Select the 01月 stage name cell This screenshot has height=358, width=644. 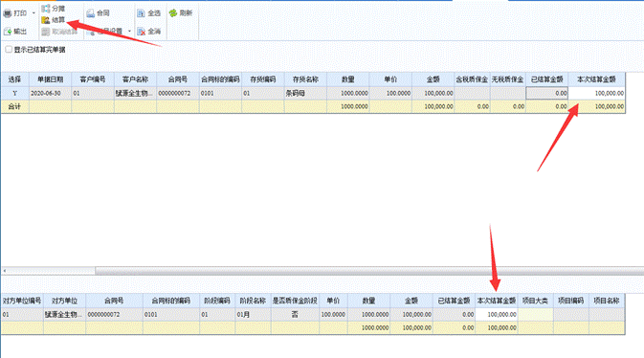coord(253,314)
